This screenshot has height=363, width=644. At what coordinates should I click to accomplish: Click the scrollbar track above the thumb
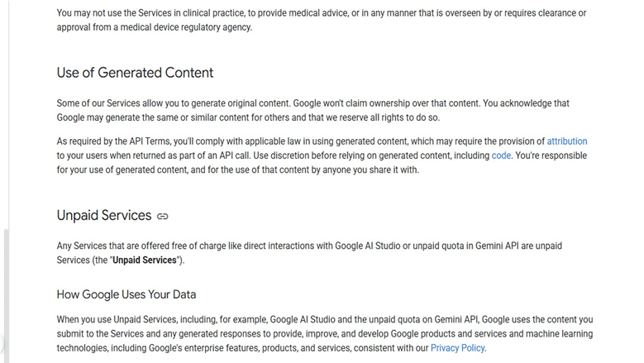tap(6, 115)
